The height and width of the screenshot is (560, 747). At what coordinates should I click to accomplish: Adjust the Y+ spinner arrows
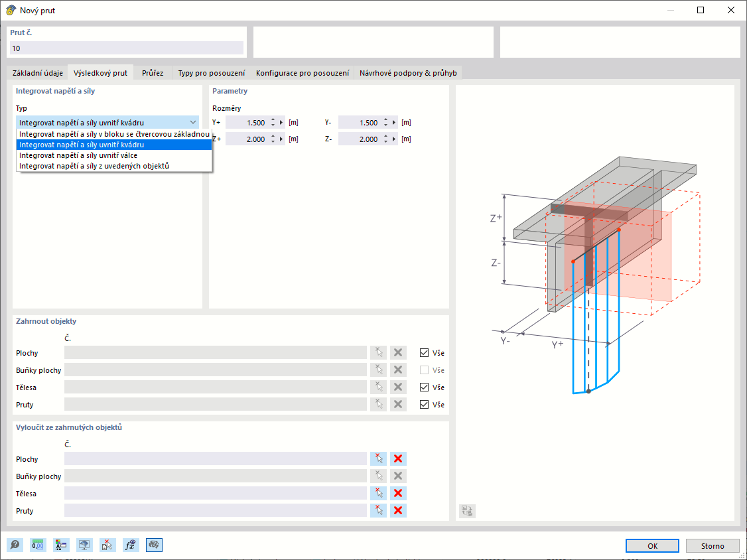click(x=273, y=123)
